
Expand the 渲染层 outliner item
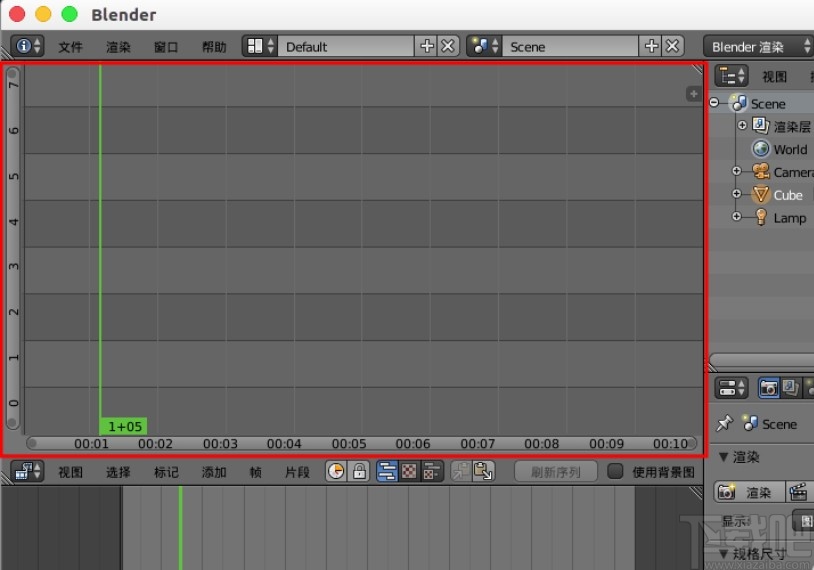742,125
